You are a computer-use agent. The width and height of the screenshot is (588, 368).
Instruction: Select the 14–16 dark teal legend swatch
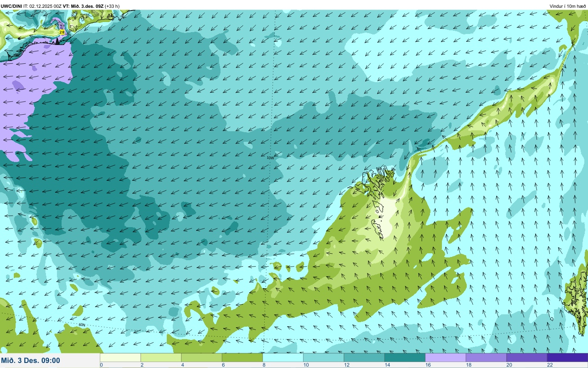pyautogui.click(x=405, y=357)
